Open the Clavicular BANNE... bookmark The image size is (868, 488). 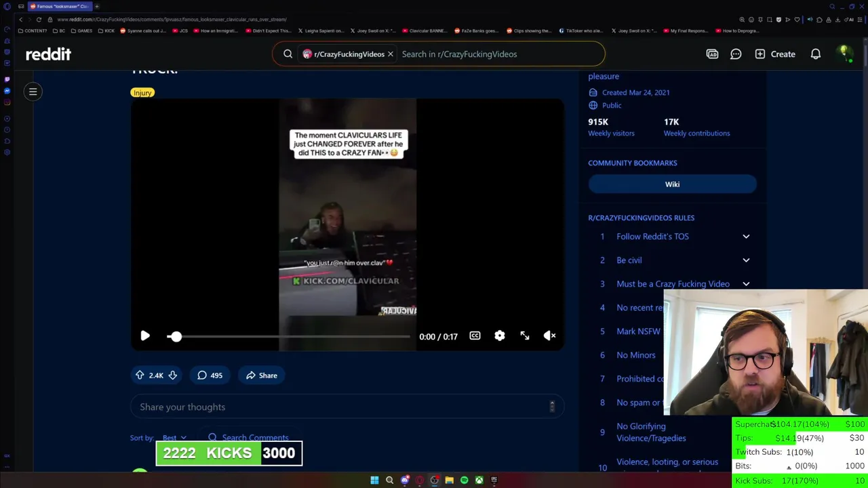(425, 30)
